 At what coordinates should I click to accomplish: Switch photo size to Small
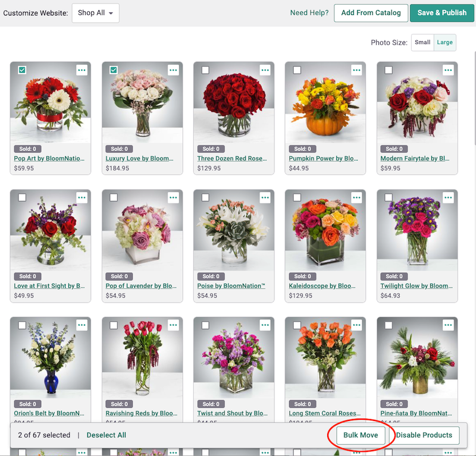point(422,42)
